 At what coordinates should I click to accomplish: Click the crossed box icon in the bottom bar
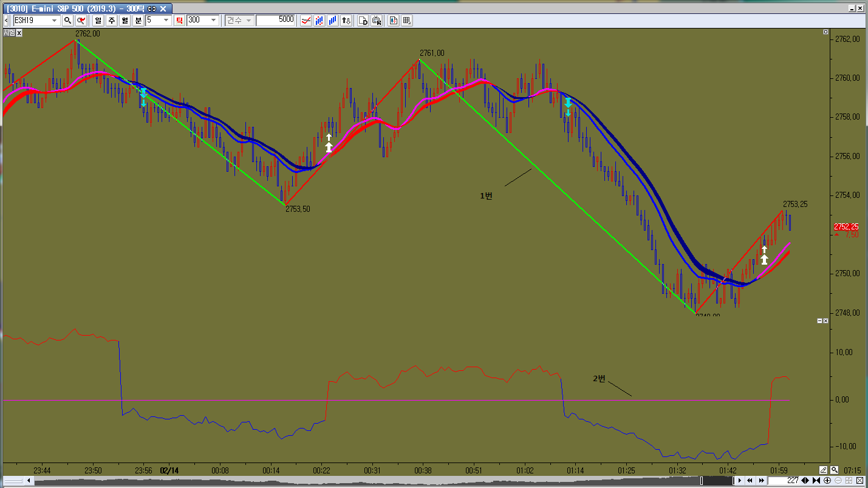tap(859, 481)
